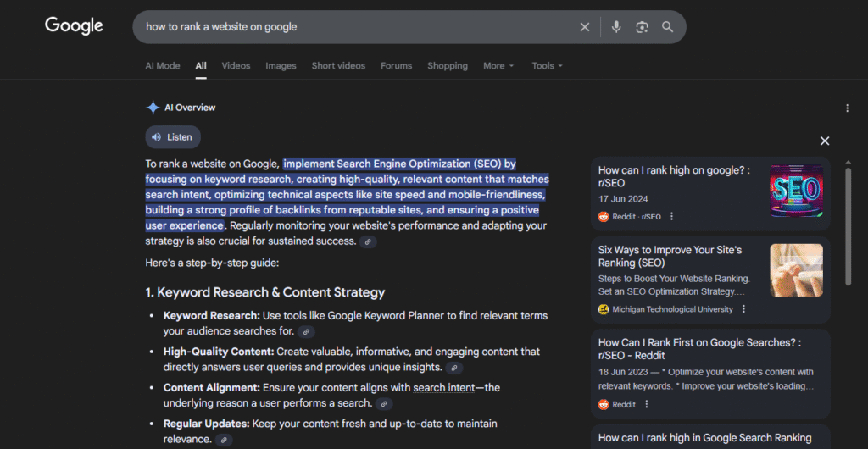
Task: Open options for Michigan Technological University card
Action: (x=743, y=309)
